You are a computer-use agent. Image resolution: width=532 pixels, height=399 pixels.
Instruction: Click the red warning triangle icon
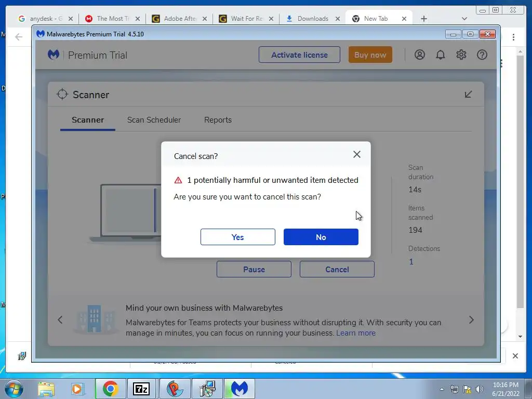tap(178, 180)
